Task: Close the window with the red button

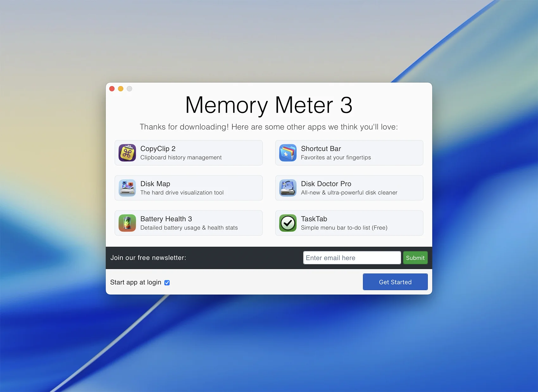Action: (x=112, y=89)
